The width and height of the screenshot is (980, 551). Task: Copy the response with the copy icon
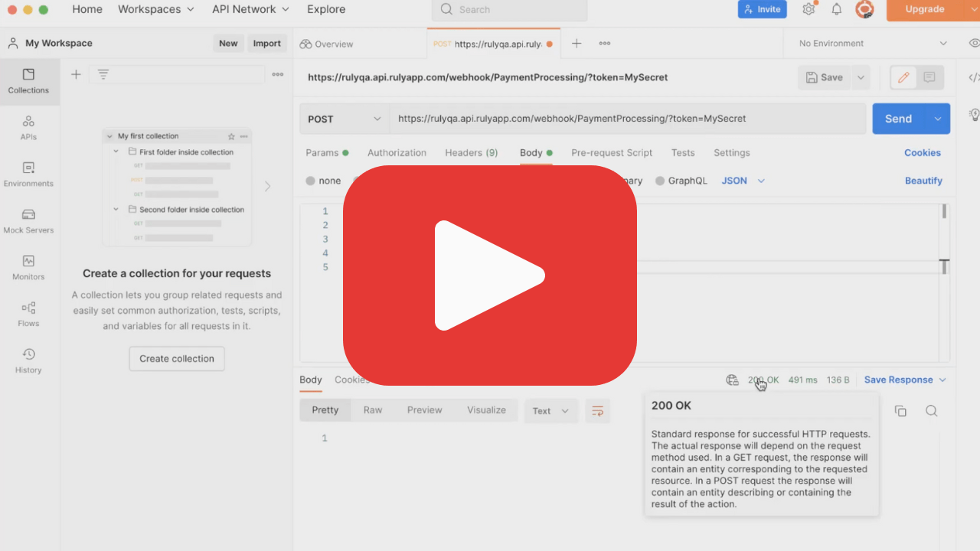click(x=900, y=411)
